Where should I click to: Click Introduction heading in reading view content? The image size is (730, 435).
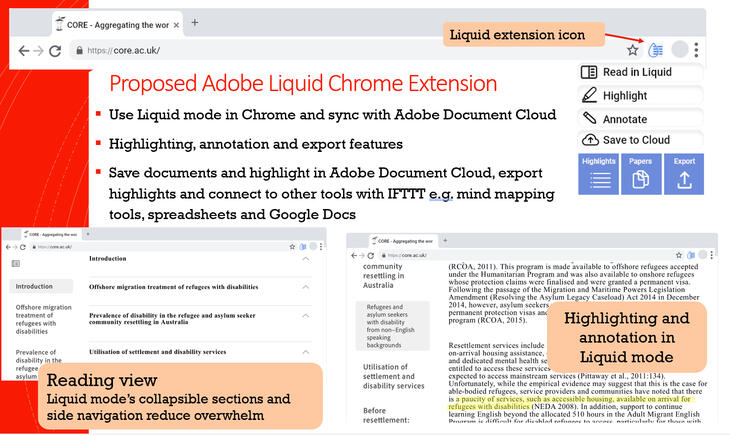(108, 258)
